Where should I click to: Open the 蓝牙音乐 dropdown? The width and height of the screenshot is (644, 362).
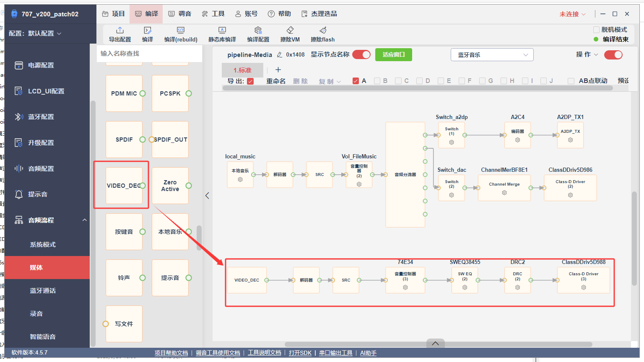click(x=492, y=55)
